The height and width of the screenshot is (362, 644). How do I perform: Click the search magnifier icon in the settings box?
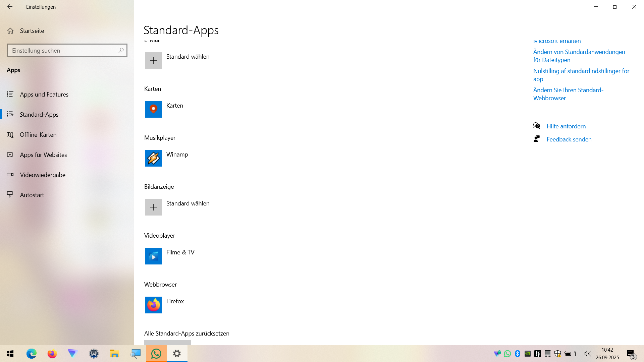tap(121, 50)
